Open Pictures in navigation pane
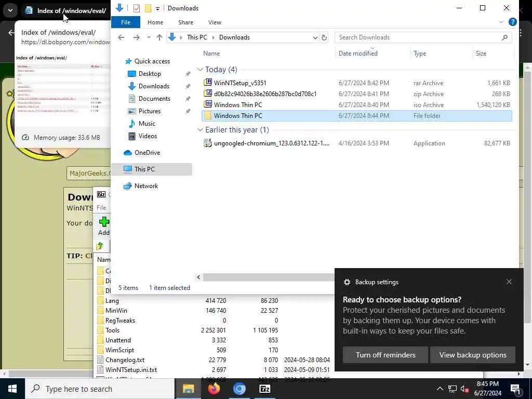This screenshot has width=532, height=399. pos(149,111)
